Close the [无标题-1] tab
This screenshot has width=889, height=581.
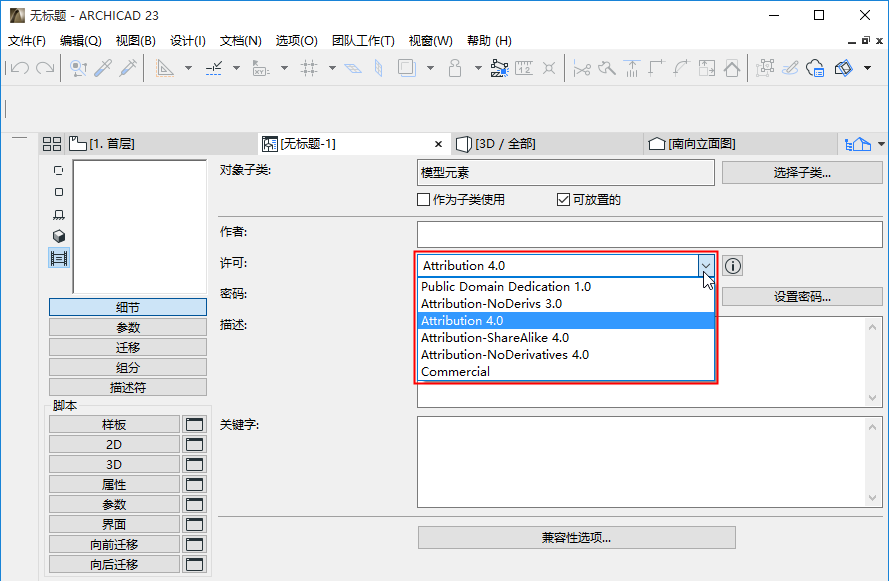pos(438,144)
